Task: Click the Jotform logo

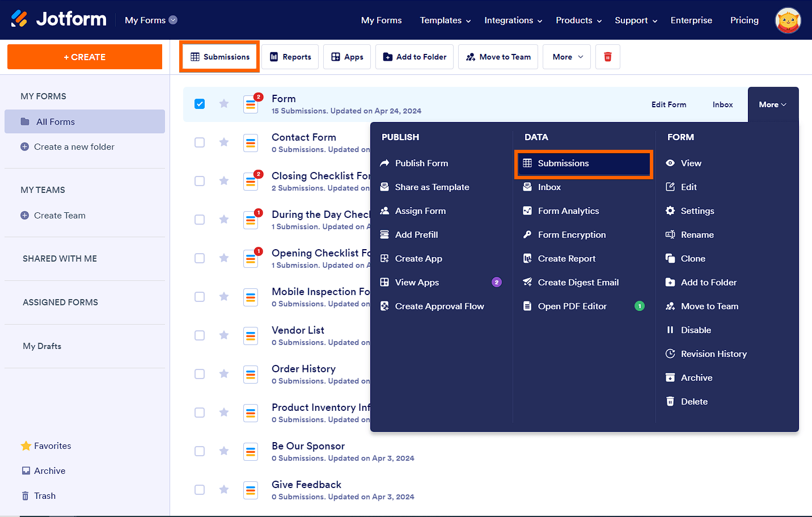Action: pos(59,19)
